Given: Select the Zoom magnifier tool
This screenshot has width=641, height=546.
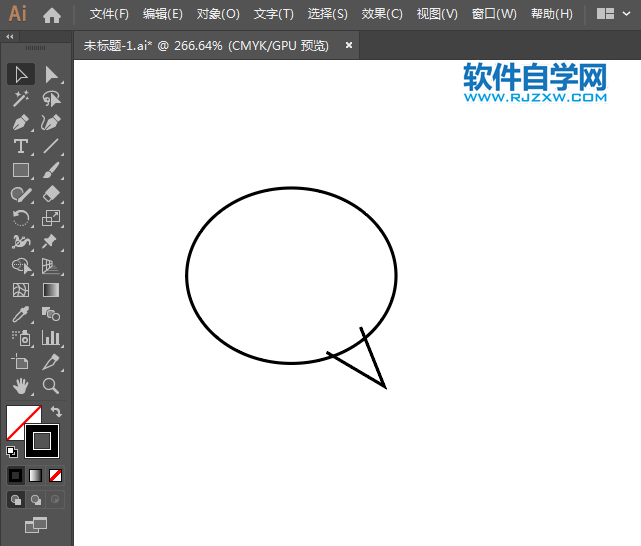Looking at the screenshot, I should tap(51, 386).
